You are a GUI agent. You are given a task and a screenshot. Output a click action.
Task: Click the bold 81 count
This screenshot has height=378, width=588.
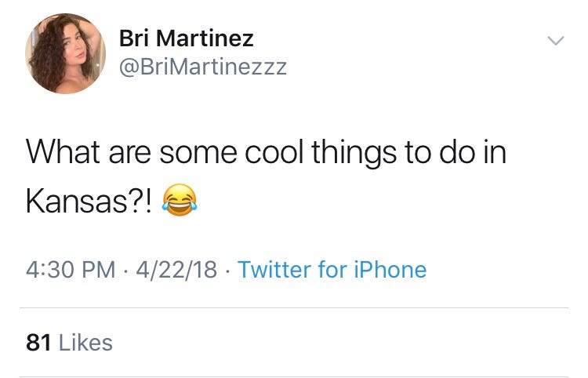click(38, 342)
